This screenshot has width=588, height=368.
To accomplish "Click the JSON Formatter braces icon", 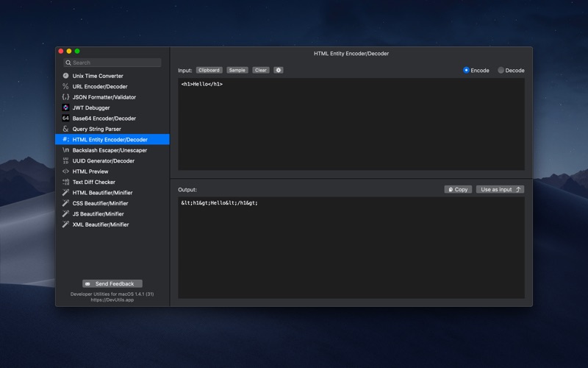I will 65,97.
